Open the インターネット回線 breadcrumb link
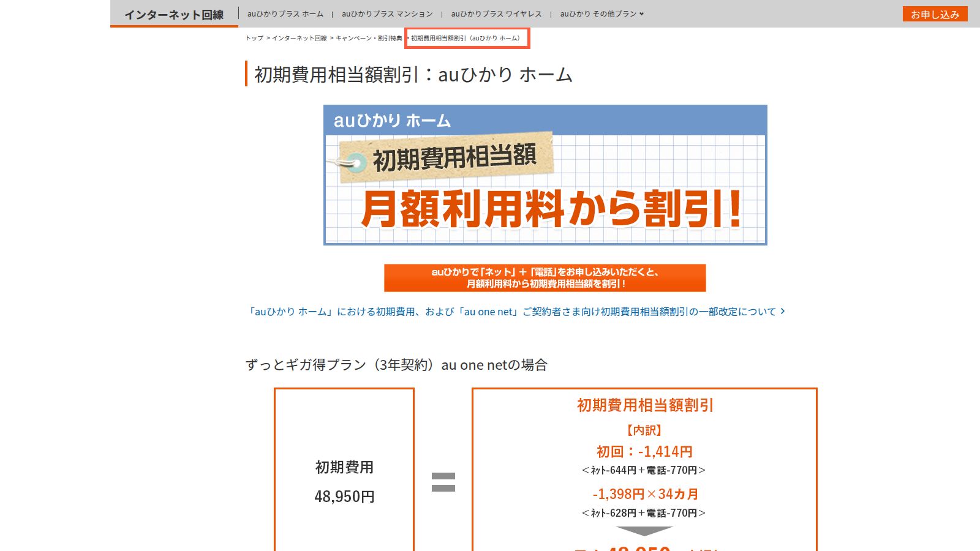980x551 pixels. 300,38
